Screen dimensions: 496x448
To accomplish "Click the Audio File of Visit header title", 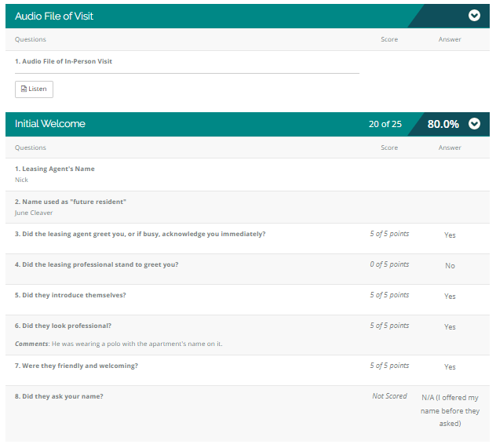I will tap(54, 16).
